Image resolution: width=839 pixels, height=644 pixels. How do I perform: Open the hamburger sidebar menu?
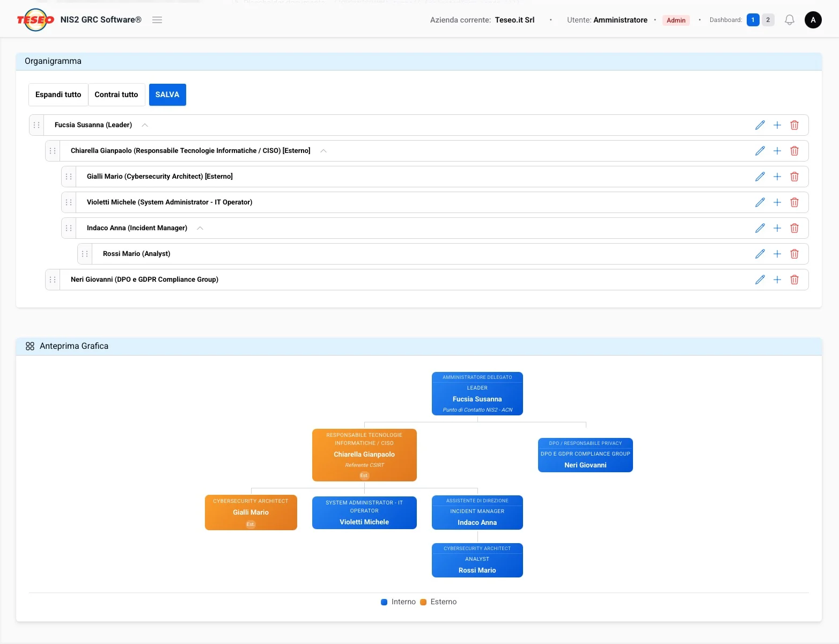pos(157,20)
